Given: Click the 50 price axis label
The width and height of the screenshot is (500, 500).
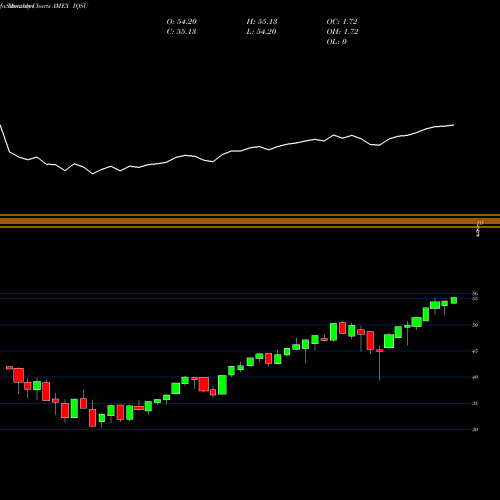Looking at the screenshot, I should pyautogui.click(x=475, y=325).
